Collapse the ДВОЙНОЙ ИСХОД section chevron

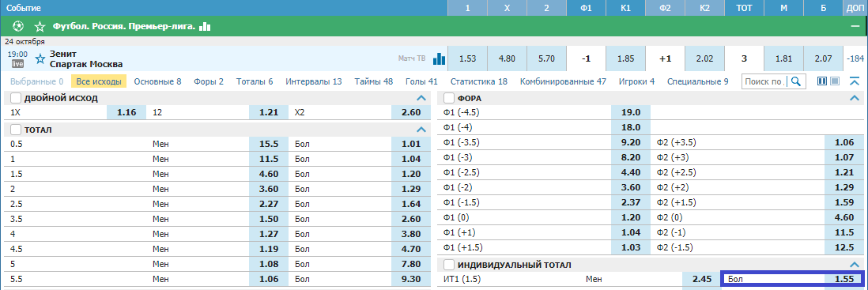click(421, 99)
